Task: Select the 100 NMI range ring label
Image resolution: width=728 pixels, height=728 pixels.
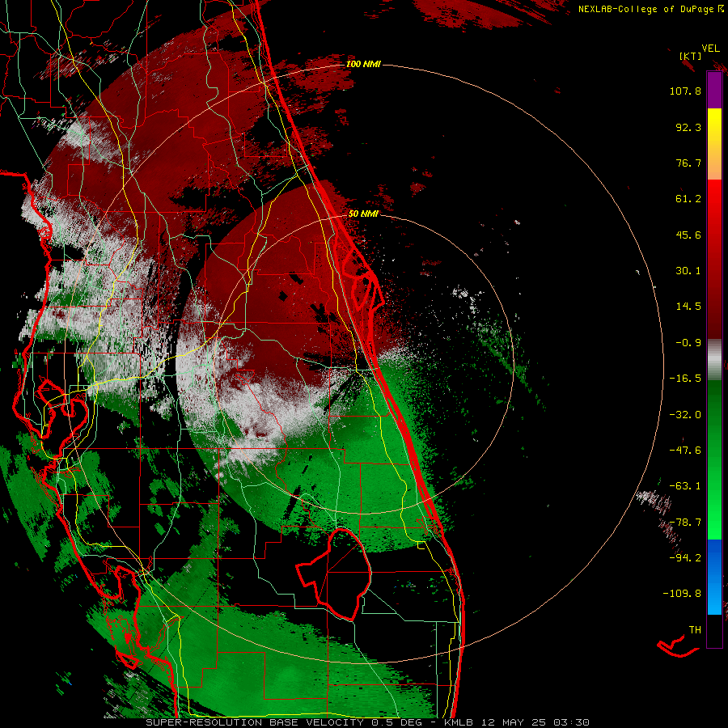Action: click(363, 64)
